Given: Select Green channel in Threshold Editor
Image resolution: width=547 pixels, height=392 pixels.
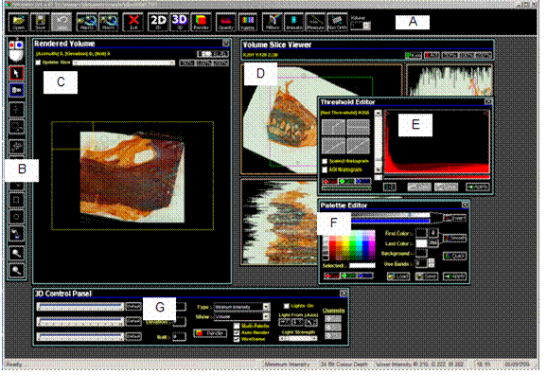Looking at the screenshot, I should click(x=346, y=182).
